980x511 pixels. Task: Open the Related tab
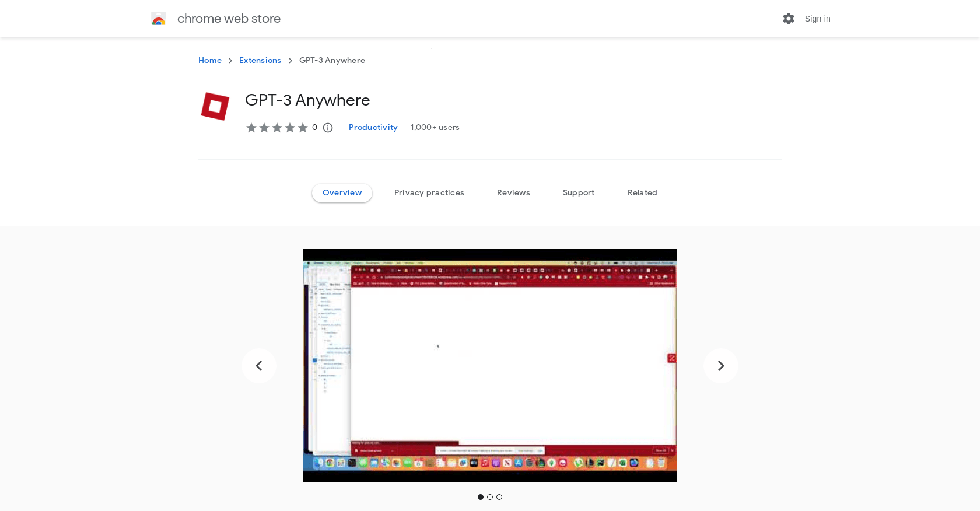(x=642, y=193)
